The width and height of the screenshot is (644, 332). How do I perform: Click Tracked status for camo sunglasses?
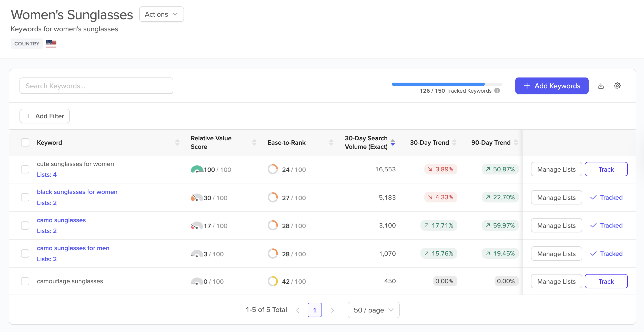click(606, 226)
